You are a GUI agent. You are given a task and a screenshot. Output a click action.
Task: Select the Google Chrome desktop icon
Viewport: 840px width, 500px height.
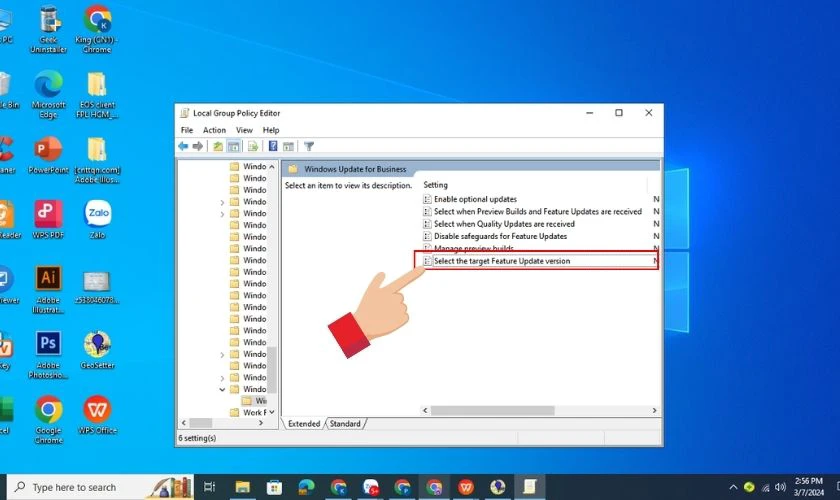pyautogui.click(x=48, y=420)
